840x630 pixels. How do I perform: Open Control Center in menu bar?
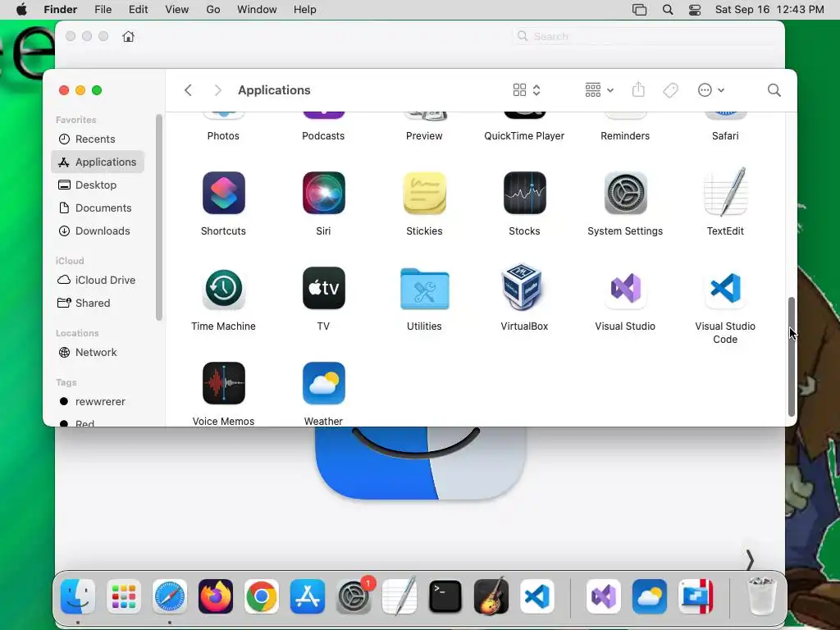point(695,10)
